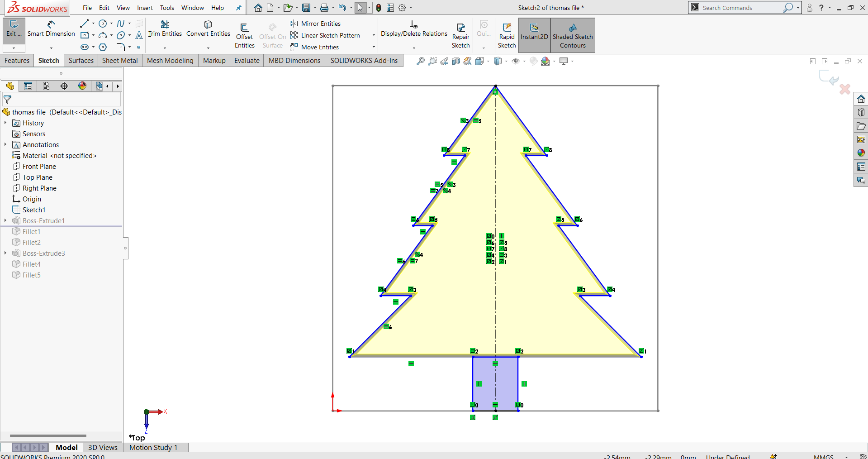This screenshot has width=868, height=459.
Task: Open the Trim Entities dropdown arrow
Action: click(x=165, y=48)
